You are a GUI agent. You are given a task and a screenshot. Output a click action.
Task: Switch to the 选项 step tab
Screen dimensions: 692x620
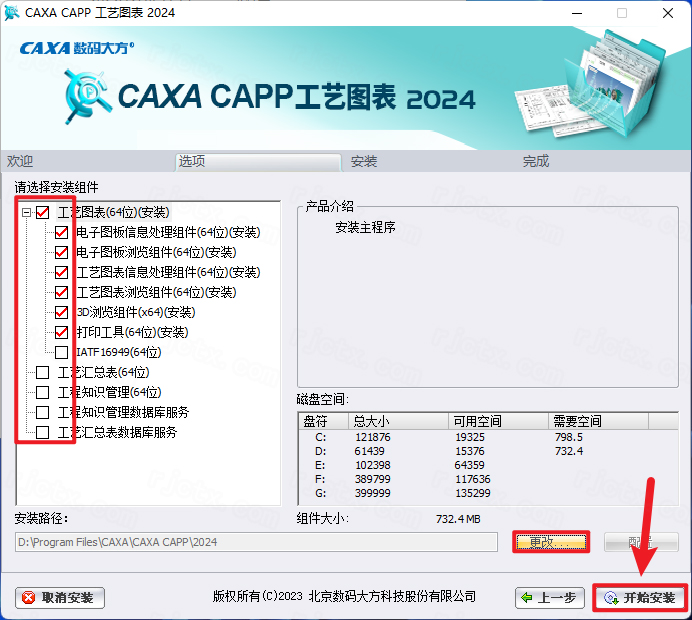pyautogui.click(x=192, y=161)
